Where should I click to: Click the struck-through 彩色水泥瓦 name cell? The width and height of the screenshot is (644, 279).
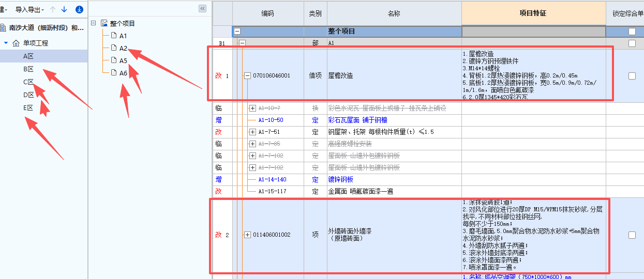tap(394, 108)
